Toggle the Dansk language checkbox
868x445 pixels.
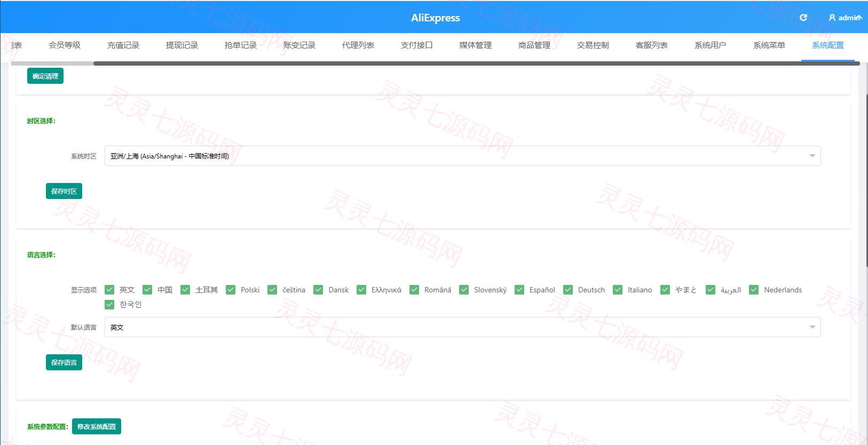318,290
